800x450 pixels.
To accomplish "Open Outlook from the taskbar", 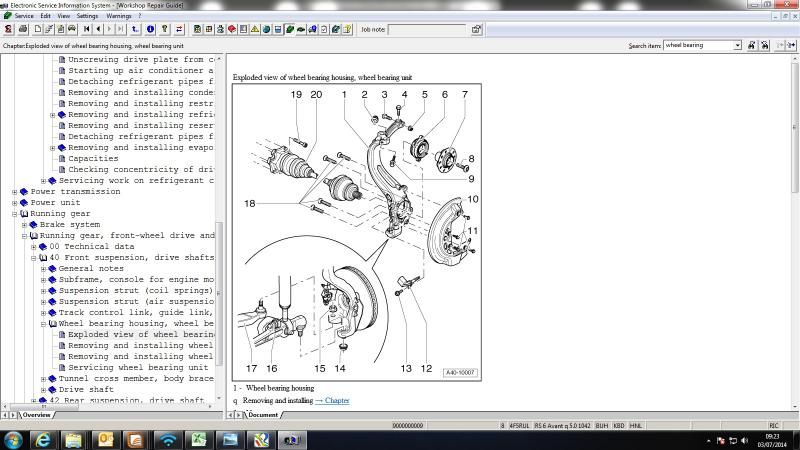I will (105, 439).
